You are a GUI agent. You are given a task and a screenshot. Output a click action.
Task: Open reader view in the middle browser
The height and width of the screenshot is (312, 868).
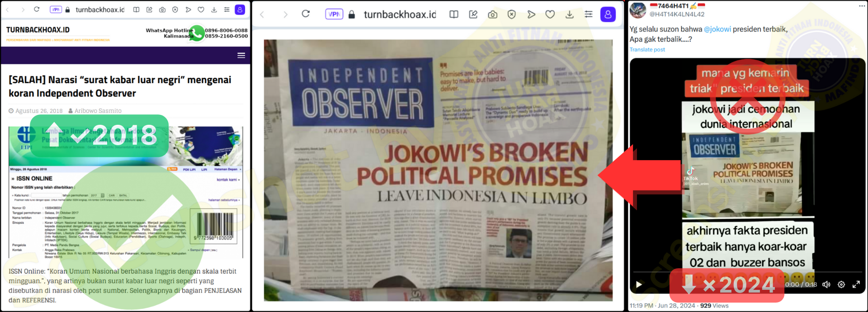click(454, 14)
